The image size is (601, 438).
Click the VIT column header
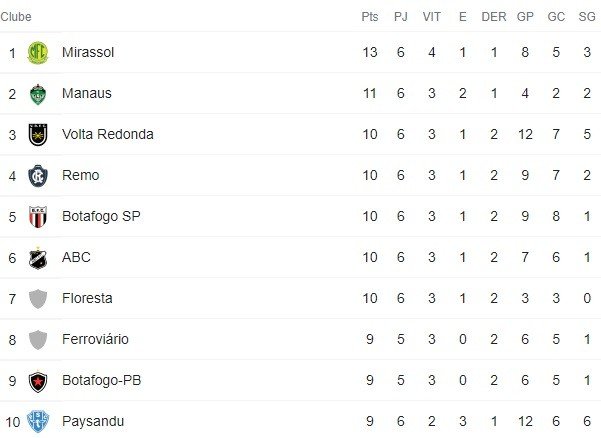tap(432, 17)
